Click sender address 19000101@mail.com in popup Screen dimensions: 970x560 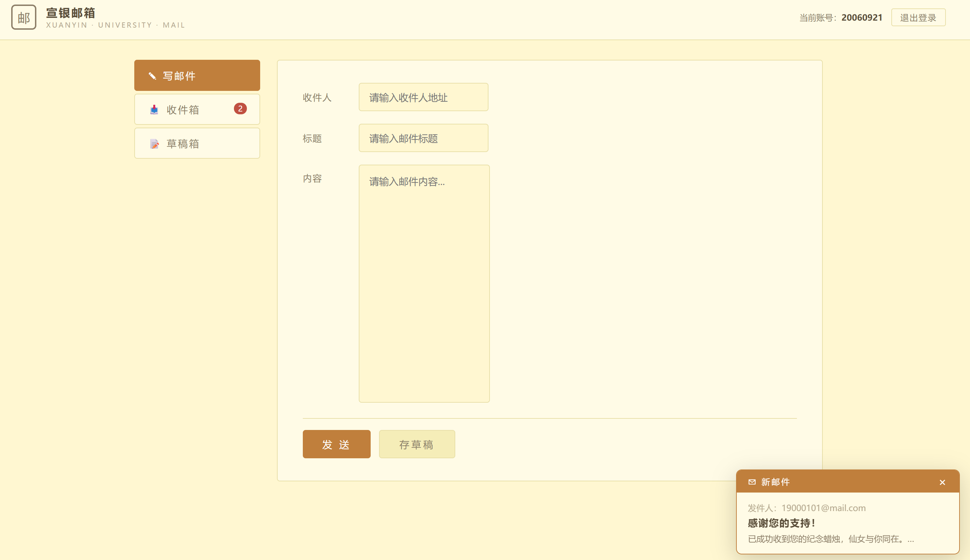823,508
